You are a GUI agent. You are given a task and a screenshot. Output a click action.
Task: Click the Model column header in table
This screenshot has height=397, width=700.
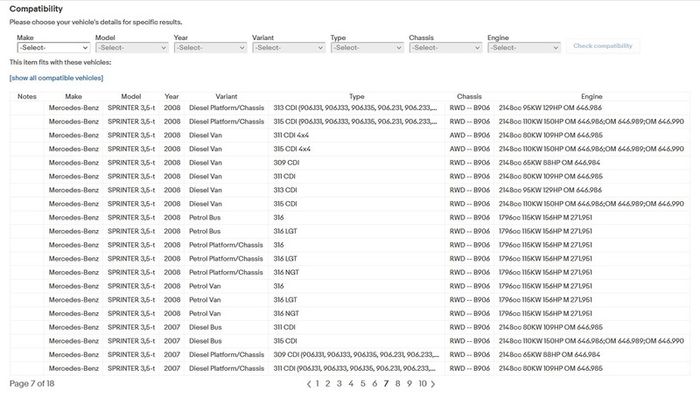(131, 96)
